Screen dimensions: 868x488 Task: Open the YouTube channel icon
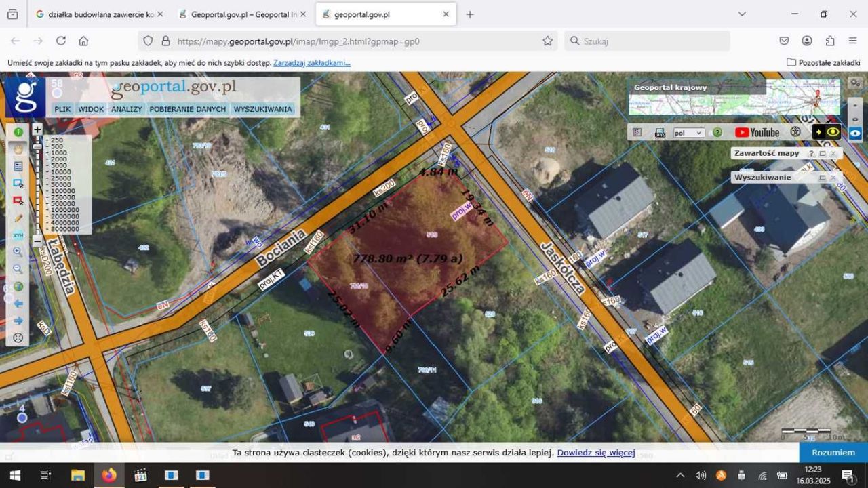tap(757, 132)
